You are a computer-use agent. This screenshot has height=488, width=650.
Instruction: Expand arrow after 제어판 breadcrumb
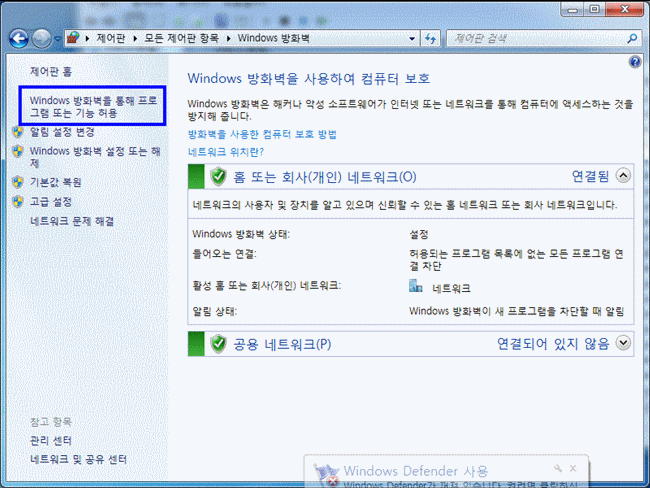135,39
